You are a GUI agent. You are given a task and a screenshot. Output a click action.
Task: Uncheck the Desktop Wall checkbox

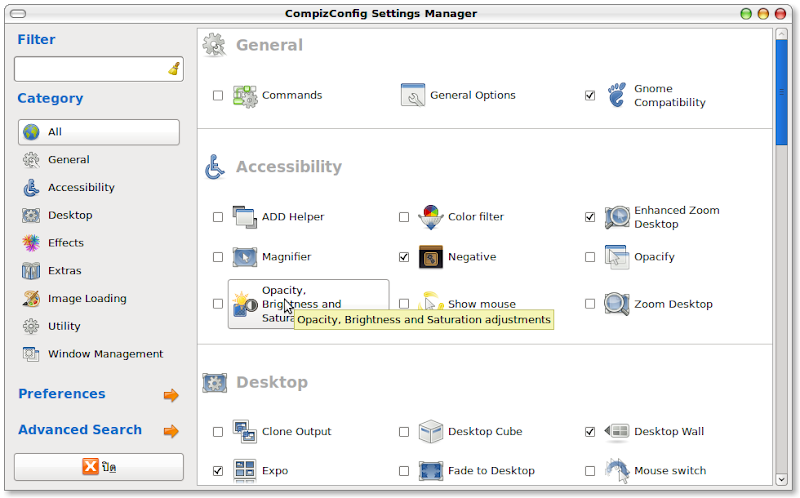[x=590, y=432]
